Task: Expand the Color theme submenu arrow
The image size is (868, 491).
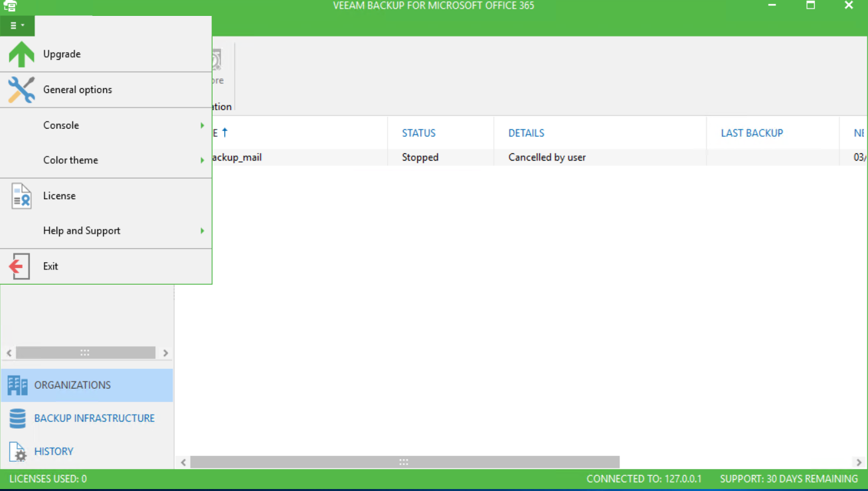Action: click(203, 160)
